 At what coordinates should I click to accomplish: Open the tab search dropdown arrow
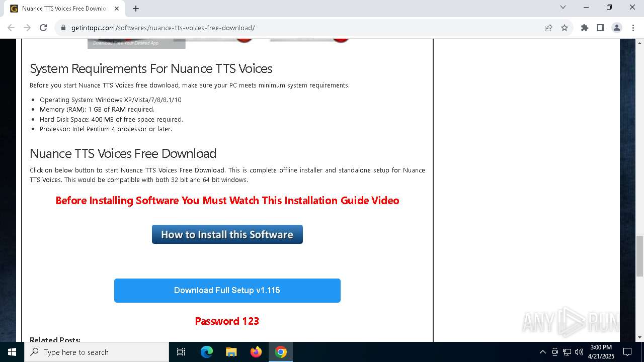563,7
